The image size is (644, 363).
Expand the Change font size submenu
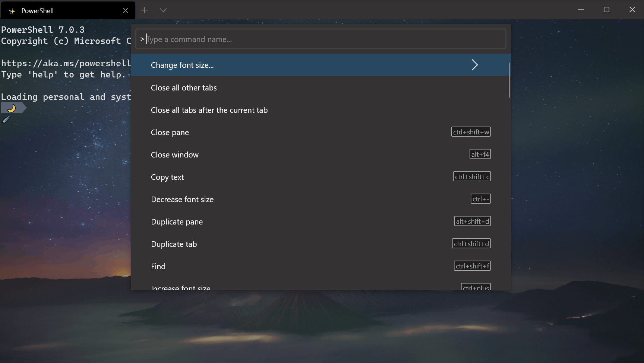(182, 65)
